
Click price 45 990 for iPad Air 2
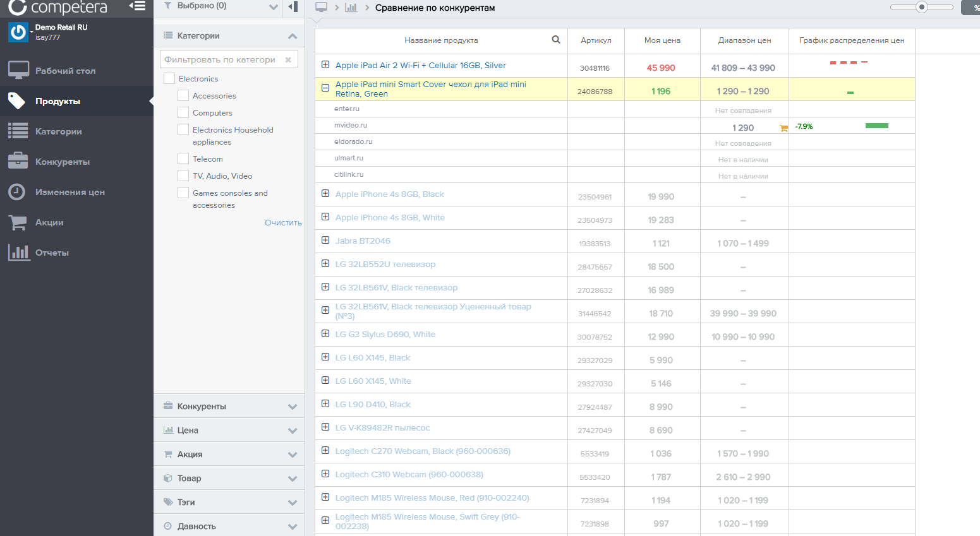pyautogui.click(x=661, y=68)
